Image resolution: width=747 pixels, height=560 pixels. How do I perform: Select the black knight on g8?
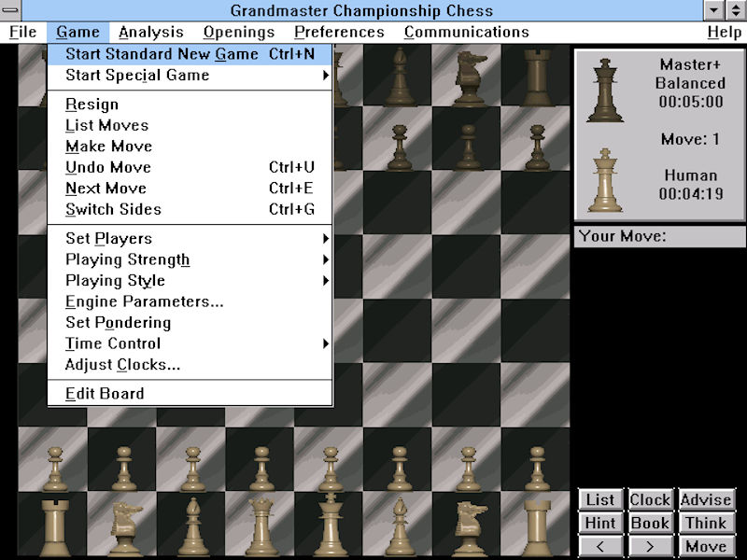click(471, 78)
